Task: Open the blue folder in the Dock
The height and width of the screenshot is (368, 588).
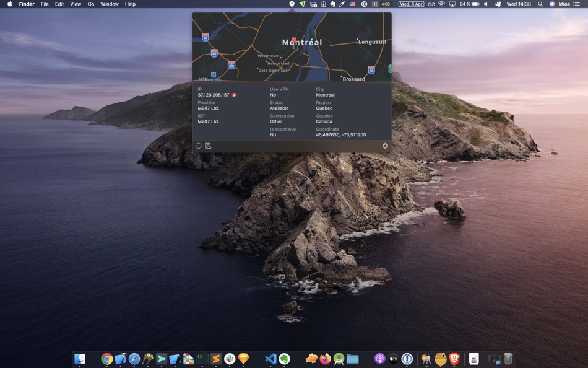Action: pyautogui.click(x=353, y=359)
